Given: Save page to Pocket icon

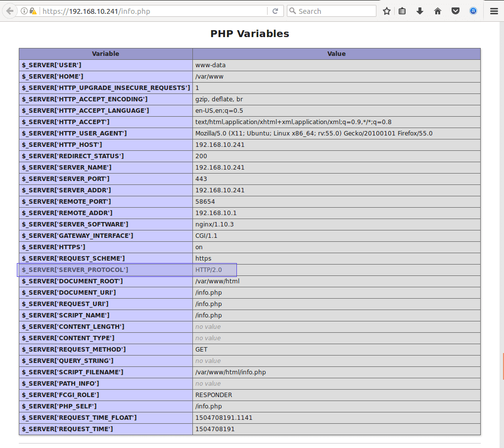Looking at the screenshot, I should (x=456, y=11).
